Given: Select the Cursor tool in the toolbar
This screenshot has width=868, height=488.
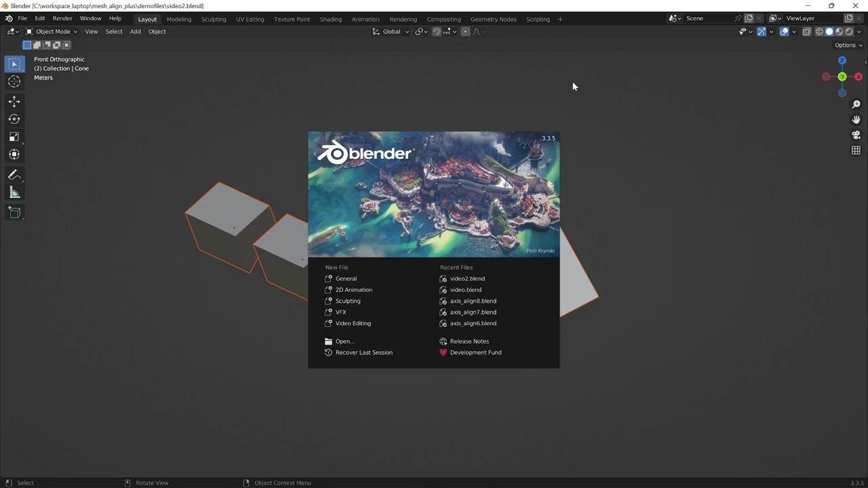Looking at the screenshot, I should click(x=14, y=81).
